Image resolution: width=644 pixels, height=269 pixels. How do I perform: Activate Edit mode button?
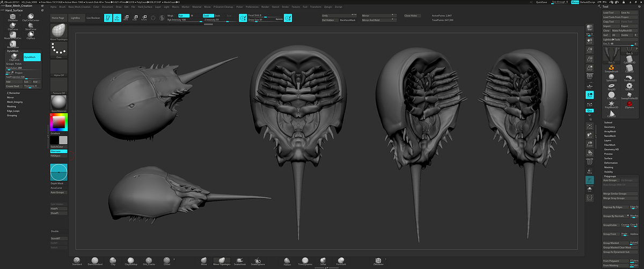pyautogui.click(x=107, y=18)
